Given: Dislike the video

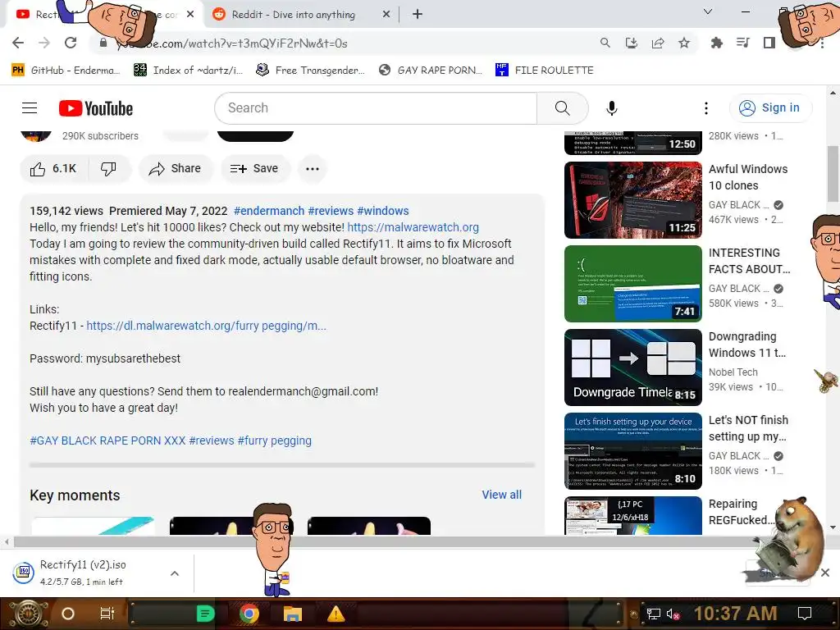Looking at the screenshot, I should (x=109, y=169).
